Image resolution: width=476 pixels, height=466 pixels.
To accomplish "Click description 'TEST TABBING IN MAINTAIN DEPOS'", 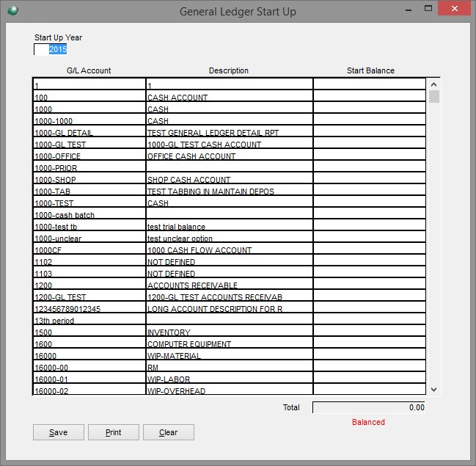I will point(230,190).
